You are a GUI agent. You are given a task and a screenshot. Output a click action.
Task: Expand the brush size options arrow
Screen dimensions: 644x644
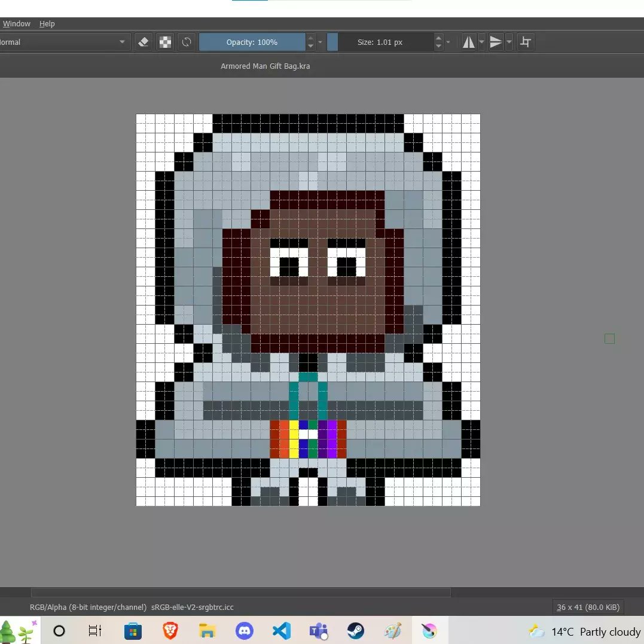click(448, 42)
